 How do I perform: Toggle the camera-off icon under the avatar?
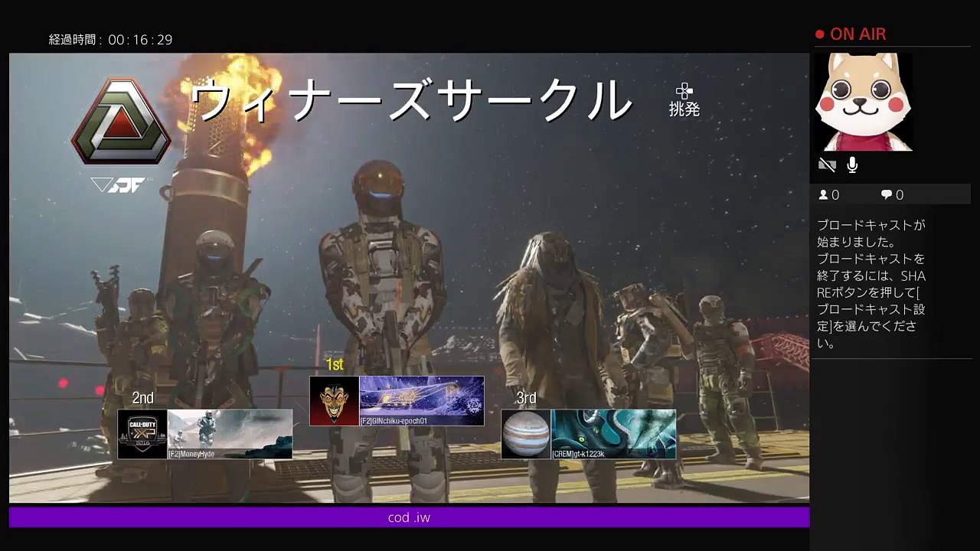[x=827, y=165]
